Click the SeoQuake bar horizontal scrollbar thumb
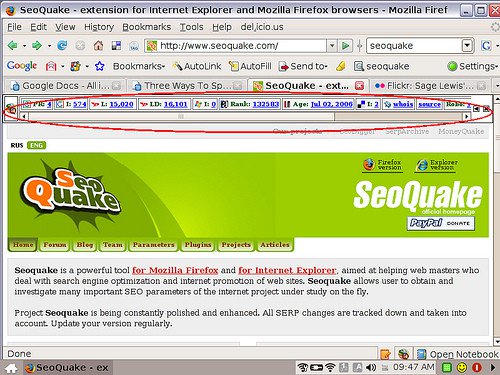The height and width of the screenshot is (375, 500). [x=181, y=116]
